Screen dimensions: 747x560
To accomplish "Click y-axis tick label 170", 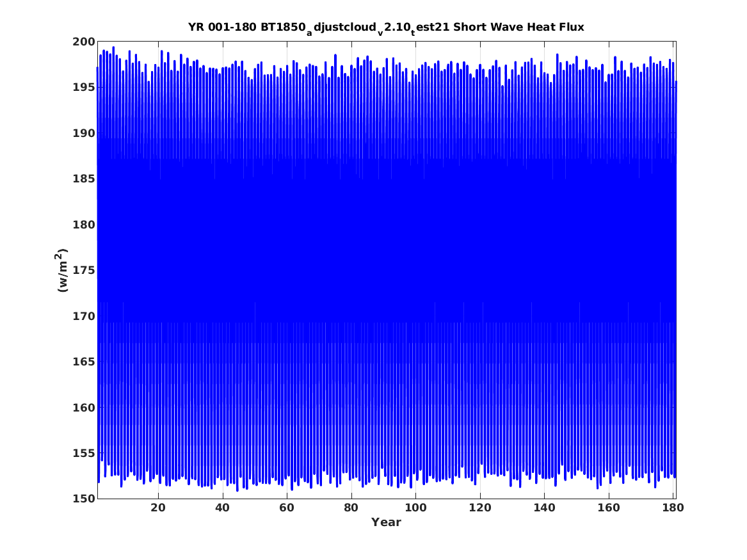I will click(84, 316).
